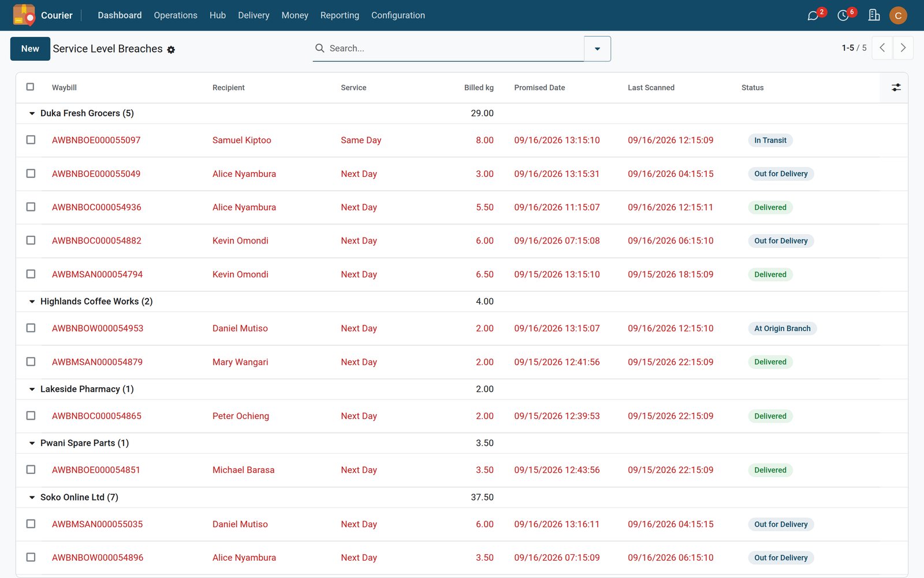Open the activities clock icon
The height and width of the screenshot is (578, 924).
coord(843,16)
